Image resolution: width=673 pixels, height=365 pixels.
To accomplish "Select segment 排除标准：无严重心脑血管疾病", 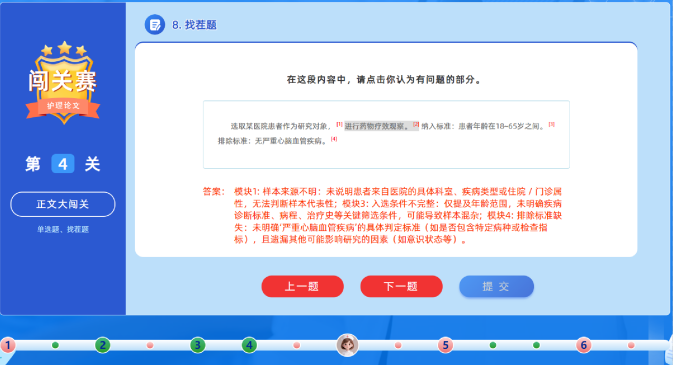I will (273, 141).
